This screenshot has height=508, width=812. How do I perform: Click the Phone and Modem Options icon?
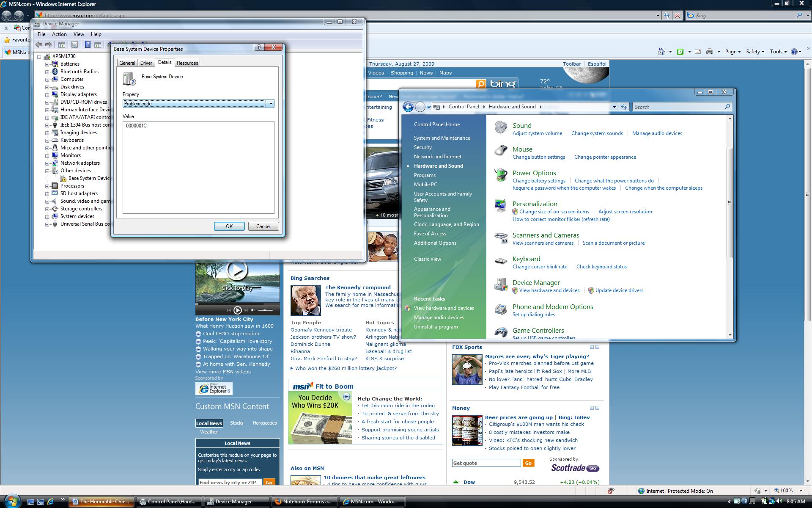501,309
